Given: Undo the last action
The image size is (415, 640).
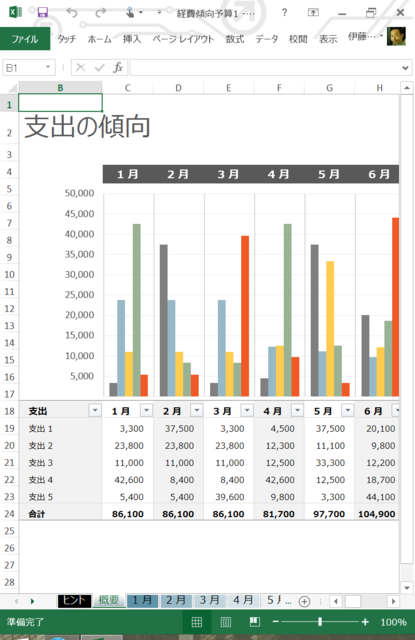Looking at the screenshot, I should click(72, 13).
